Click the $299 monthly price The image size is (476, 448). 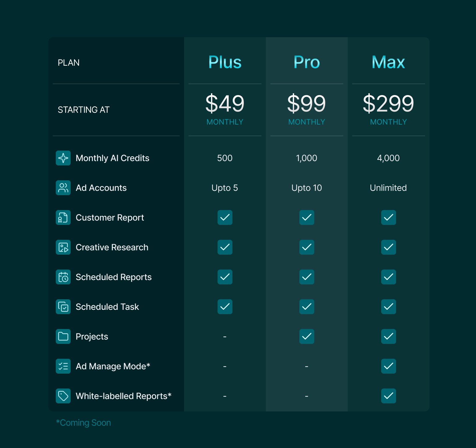388,104
